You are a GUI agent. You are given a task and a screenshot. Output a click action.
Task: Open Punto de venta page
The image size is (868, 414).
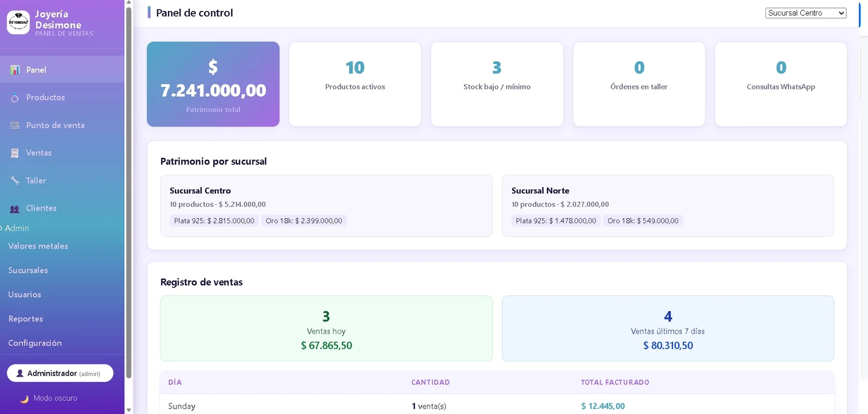click(x=62, y=125)
